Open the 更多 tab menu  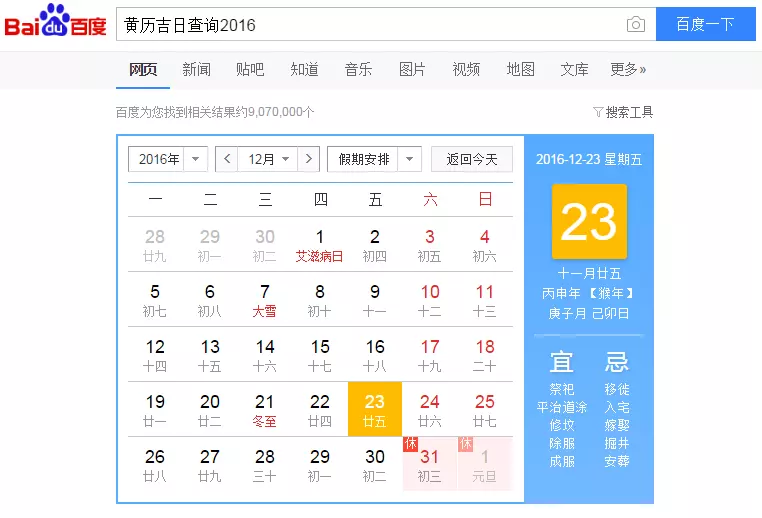(x=627, y=69)
